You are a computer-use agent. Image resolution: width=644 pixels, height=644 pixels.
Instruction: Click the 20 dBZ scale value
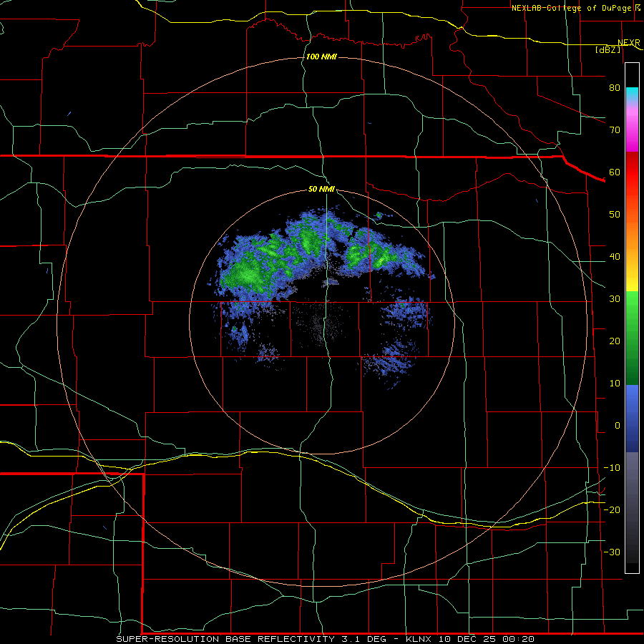pyautogui.click(x=615, y=341)
